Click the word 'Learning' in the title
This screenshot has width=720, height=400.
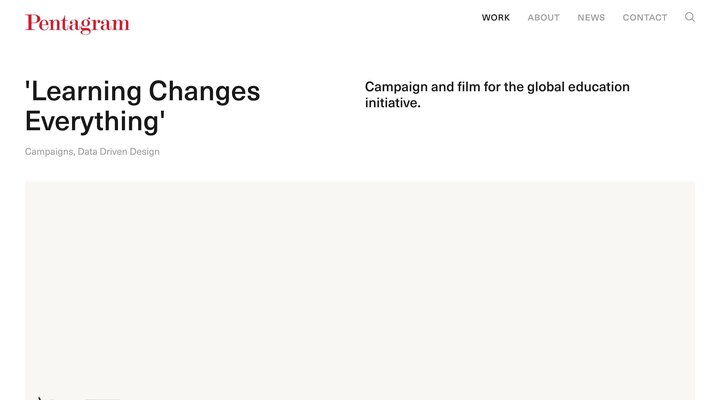[84, 92]
